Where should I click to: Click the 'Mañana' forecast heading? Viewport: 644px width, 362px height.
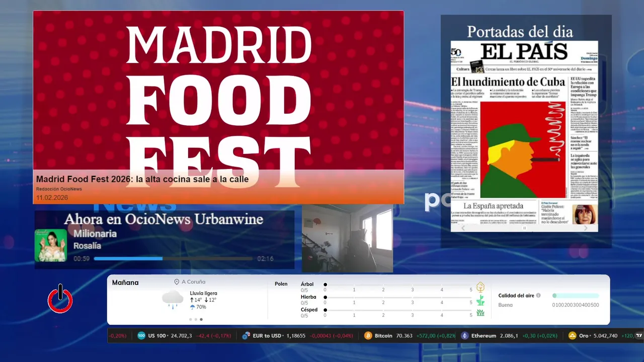pyautogui.click(x=125, y=283)
